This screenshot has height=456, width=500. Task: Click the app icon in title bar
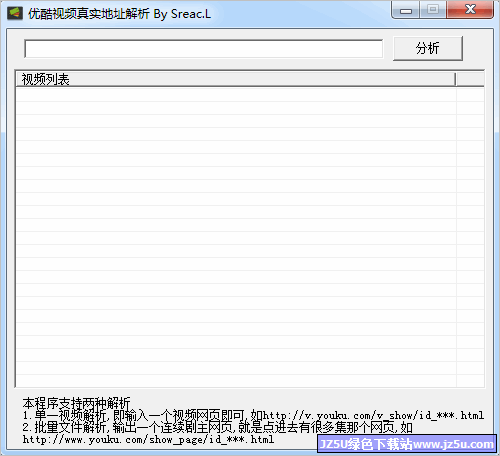coord(15,13)
